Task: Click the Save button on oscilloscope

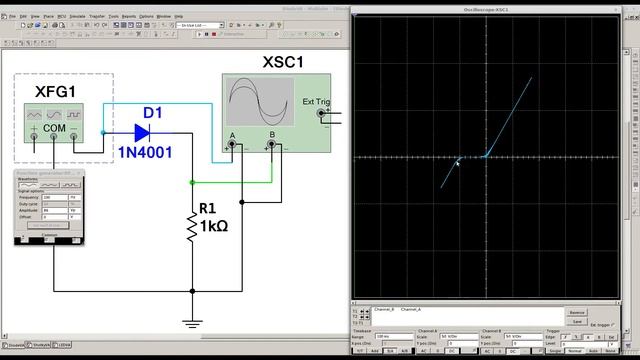Action: click(577, 322)
